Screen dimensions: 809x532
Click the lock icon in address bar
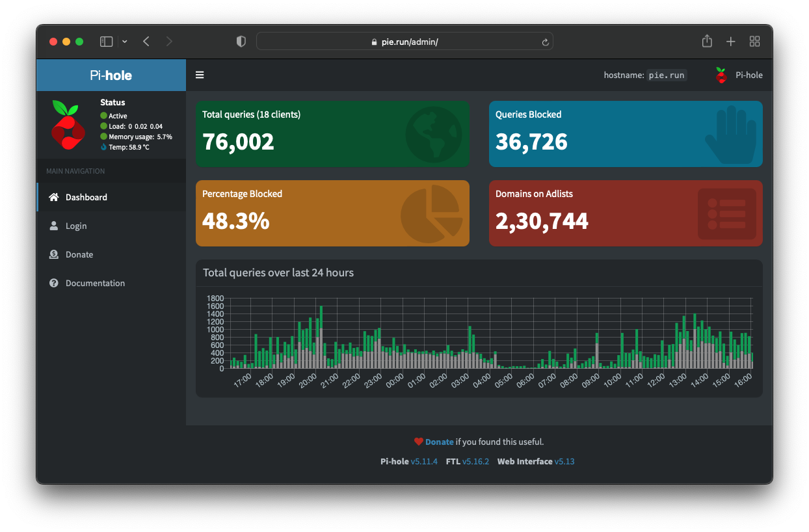pyautogui.click(x=374, y=42)
